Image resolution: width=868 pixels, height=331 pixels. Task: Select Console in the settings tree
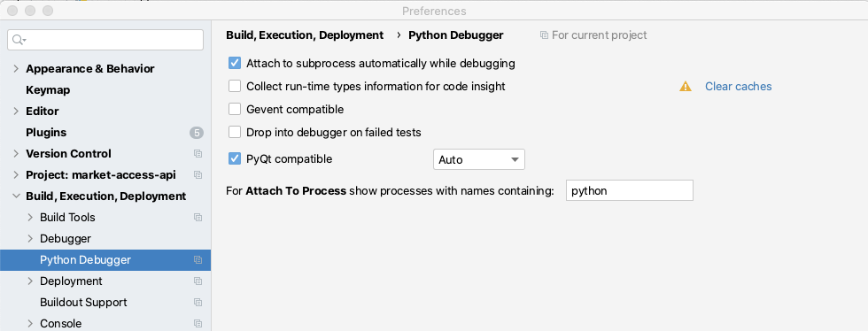pos(61,324)
